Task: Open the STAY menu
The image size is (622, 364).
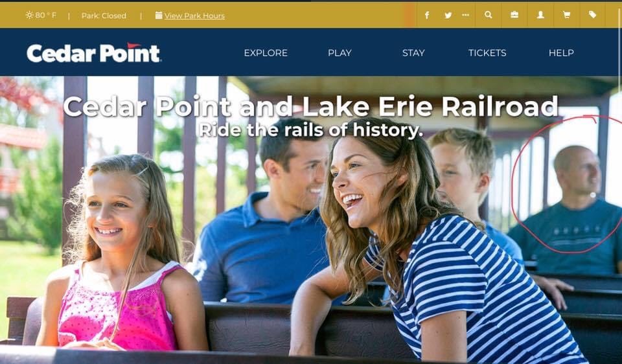Action: click(x=413, y=52)
